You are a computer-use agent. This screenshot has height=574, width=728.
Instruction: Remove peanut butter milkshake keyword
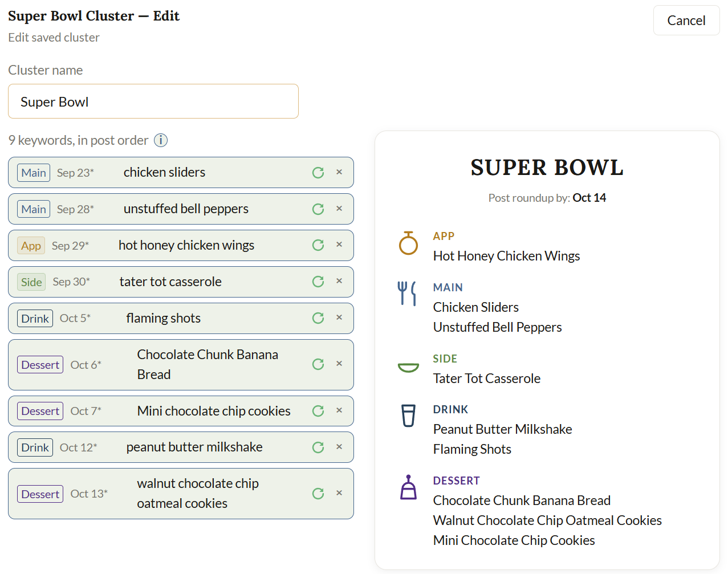click(x=339, y=447)
